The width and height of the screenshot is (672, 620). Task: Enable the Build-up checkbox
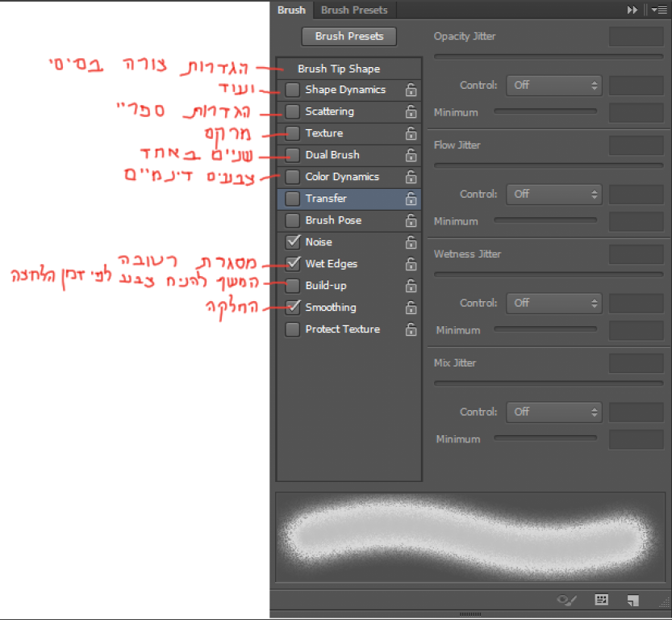coord(292,286)
